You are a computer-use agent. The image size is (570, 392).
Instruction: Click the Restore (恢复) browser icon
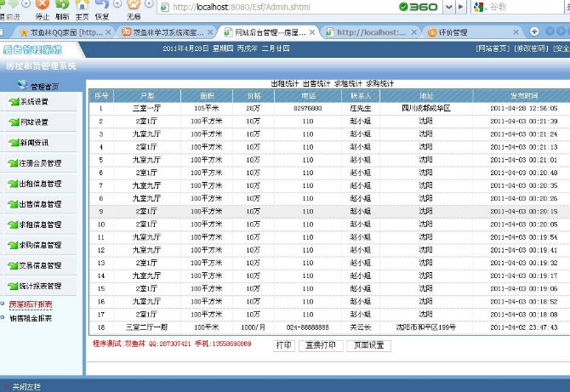pyautogui.click(x=102, y=5)
